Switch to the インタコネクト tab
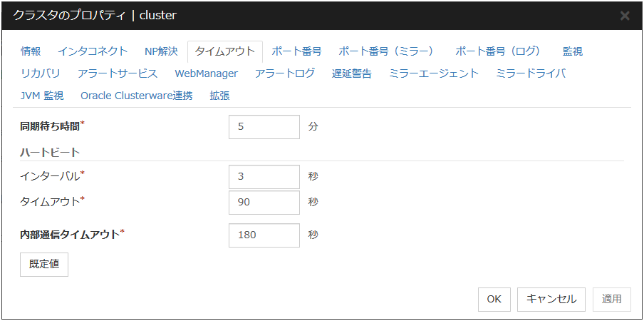This screenshot has height=321, width=644. click(x=93, y=51)
